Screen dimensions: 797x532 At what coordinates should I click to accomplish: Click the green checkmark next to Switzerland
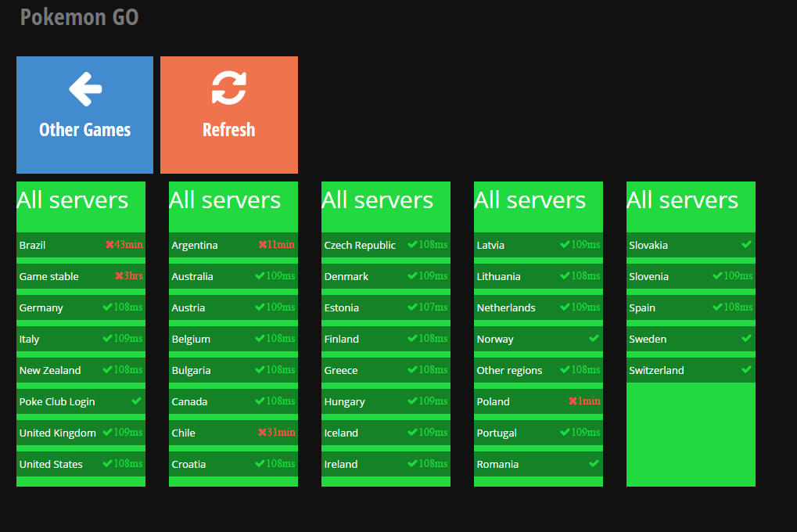coord(746,370)
